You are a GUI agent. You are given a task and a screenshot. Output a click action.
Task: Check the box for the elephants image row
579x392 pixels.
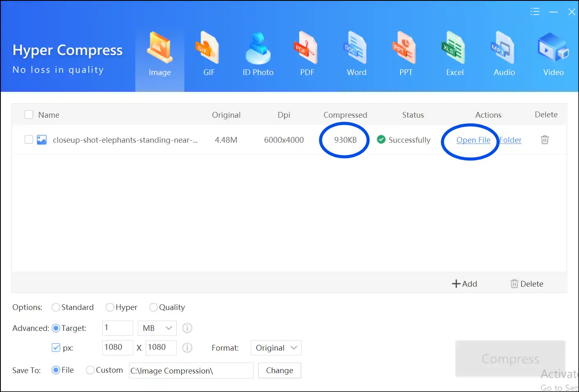[x=29, y=139]
